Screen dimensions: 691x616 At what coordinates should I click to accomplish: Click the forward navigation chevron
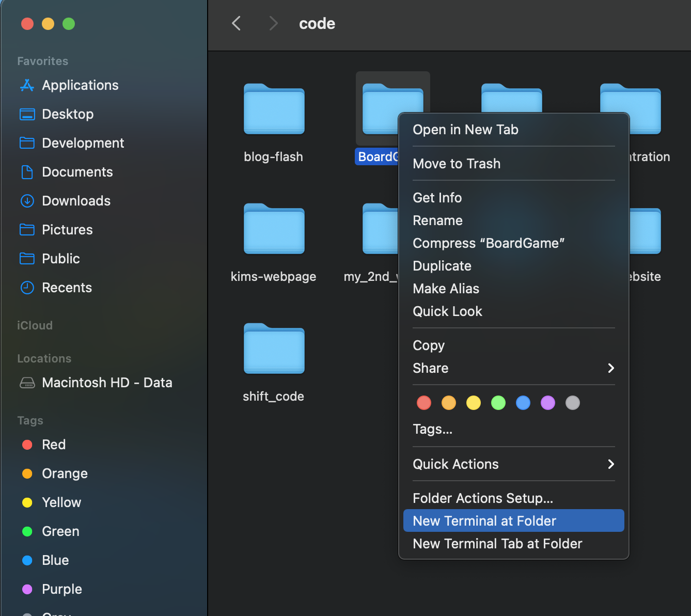point(273,23)
